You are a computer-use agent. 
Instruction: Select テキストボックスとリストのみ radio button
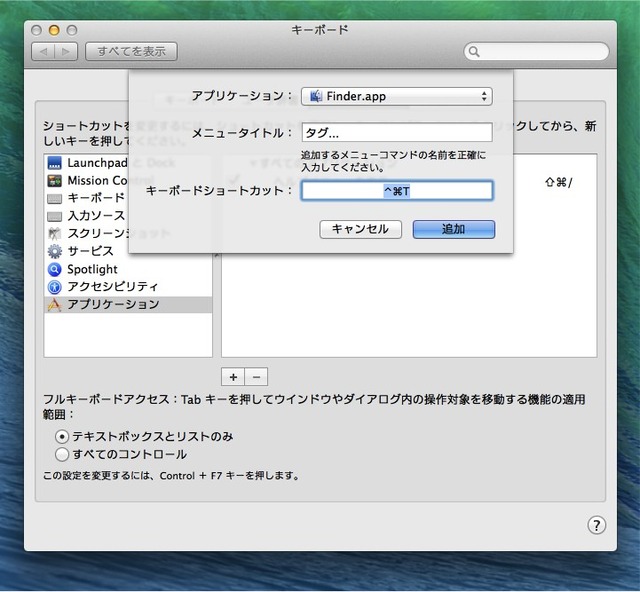[x=62, y=437]
